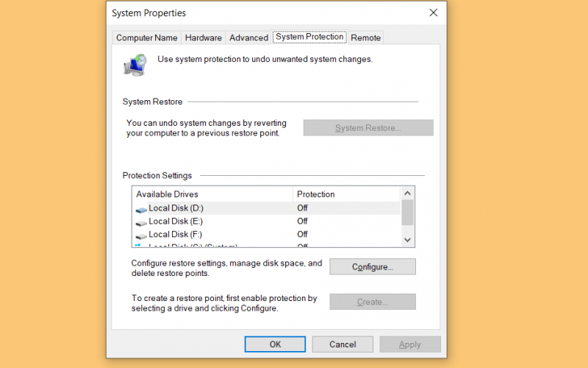This screenshot has width=588, height=368.
Task: Select Local Disk (D:) in the drives list
Action: [x=266, y=208]
